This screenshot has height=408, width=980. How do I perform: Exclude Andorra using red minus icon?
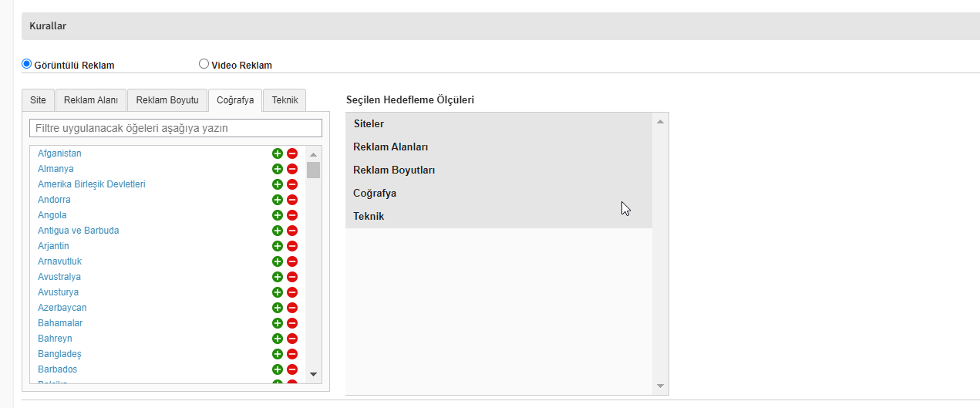point(292,200)
